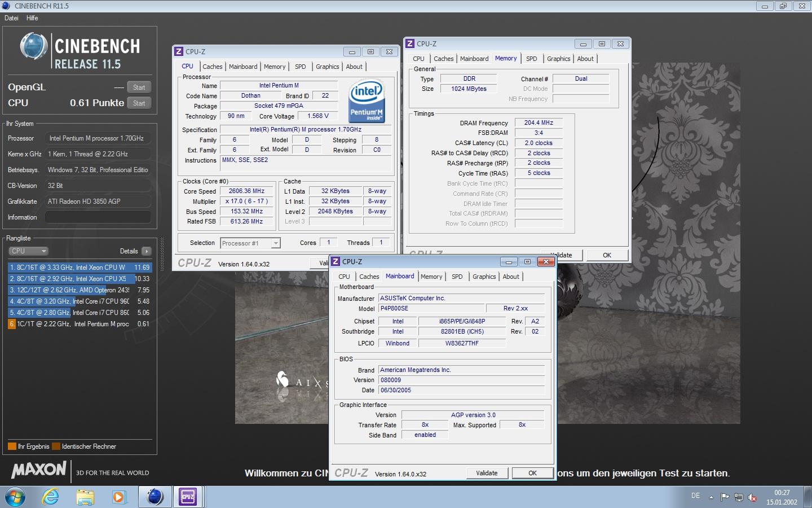Open Graphics tab in CPU-Z Mainboard window
Viewport: 812px width, 508px height.
(484, 277)
